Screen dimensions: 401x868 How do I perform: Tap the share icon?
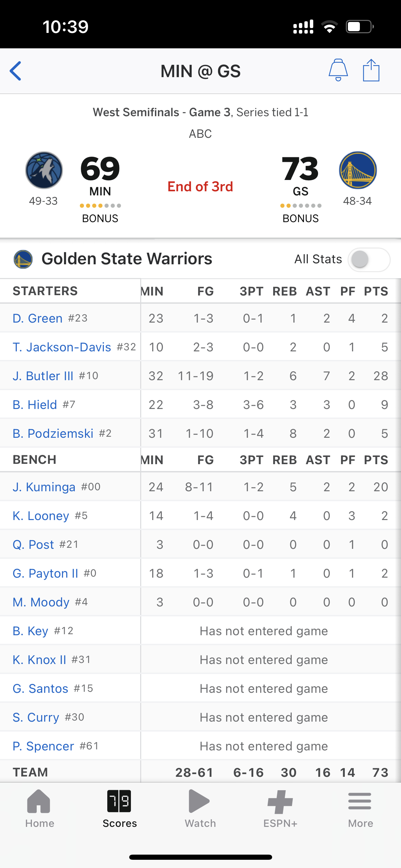coord(371,70)
